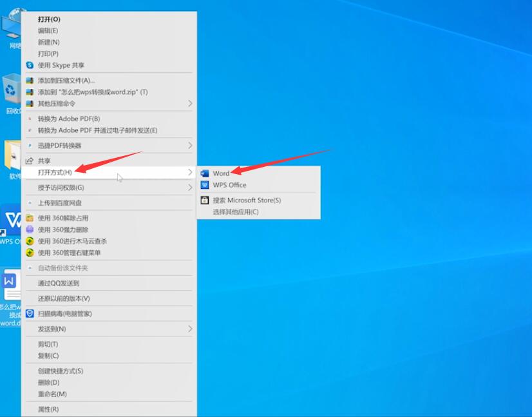Choose 搜索 Microsoft Store(S)
Viewport: 532px width, 417px height.
[258, 200]
